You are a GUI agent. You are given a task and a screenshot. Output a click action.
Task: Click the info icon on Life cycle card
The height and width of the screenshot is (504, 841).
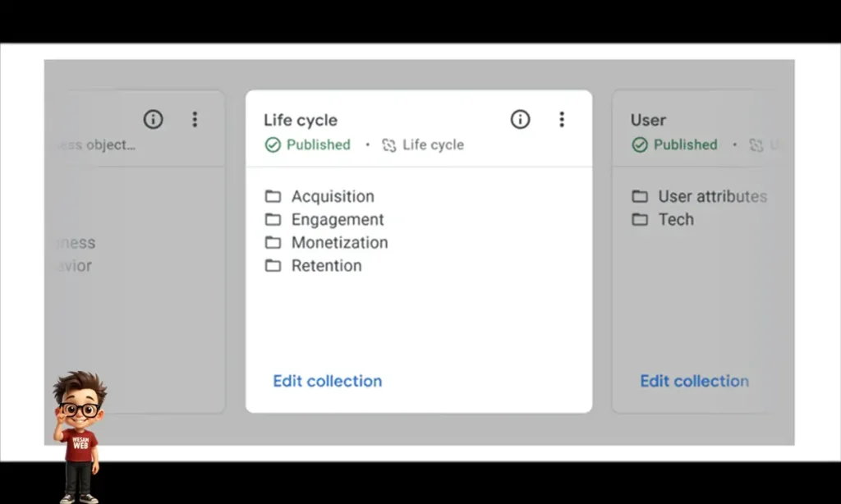pyautogui.click(x=520, y=120)
